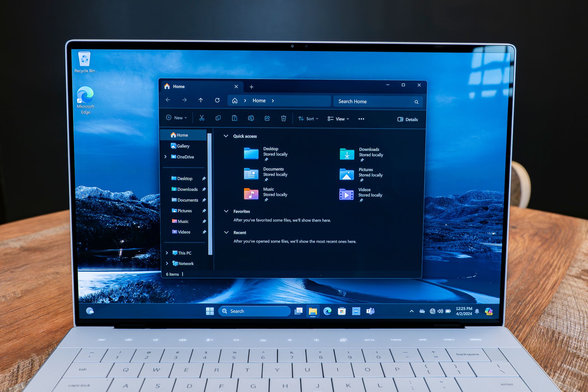588x392 pixels.
Task: Click the Navigate up arrow icon
Action: [200, 101]
